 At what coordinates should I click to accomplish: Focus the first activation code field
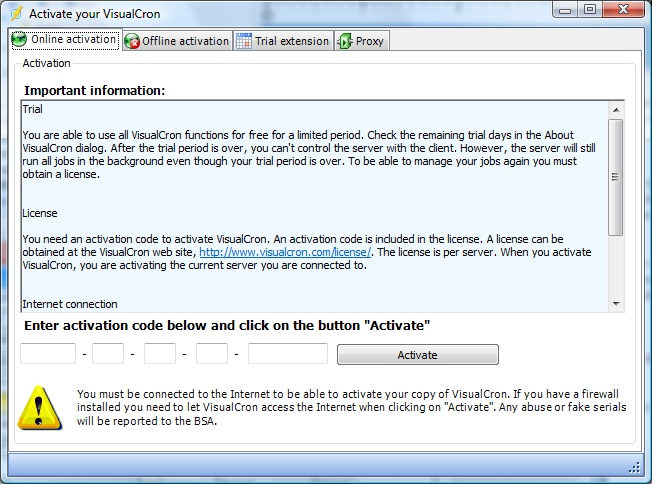(x=48, y=354)
